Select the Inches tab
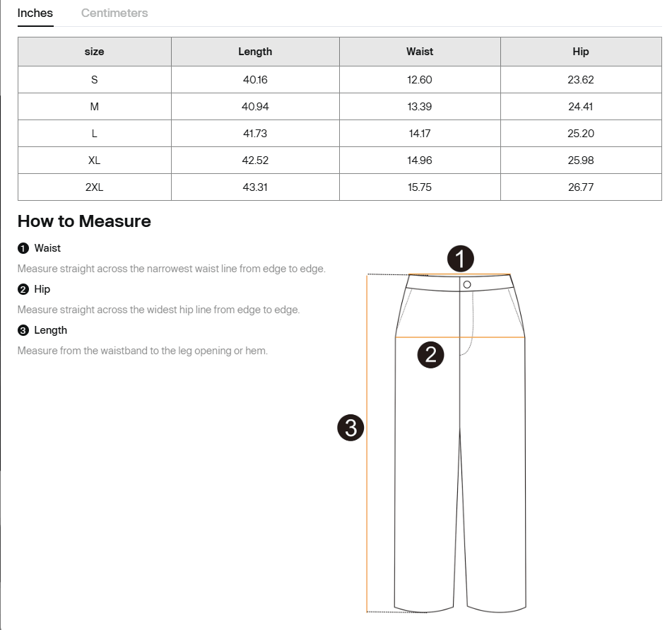 pos(35,13)
